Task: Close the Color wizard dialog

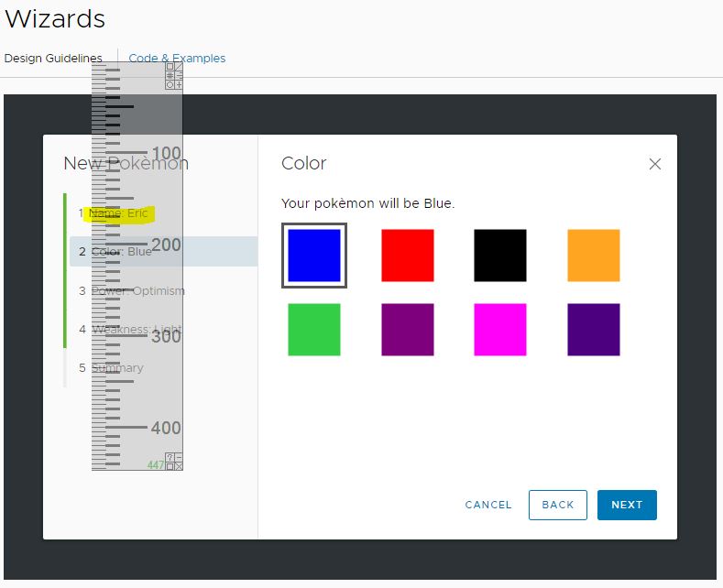Action: point(655,164)
